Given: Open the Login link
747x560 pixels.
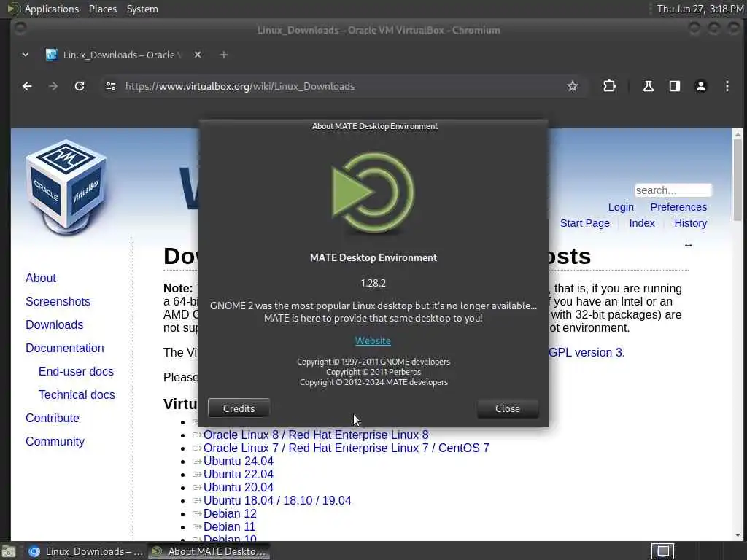Looking at the screenshot, I should 621,207.
